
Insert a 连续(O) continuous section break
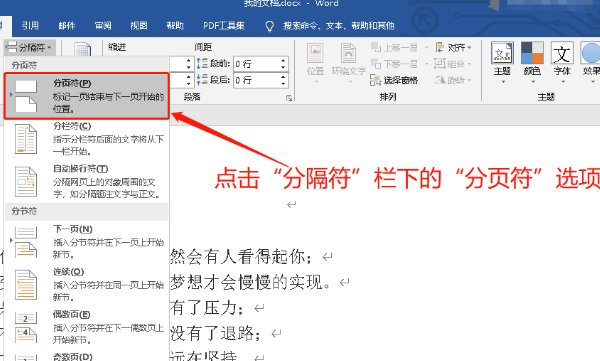click(x=86, y=284)
